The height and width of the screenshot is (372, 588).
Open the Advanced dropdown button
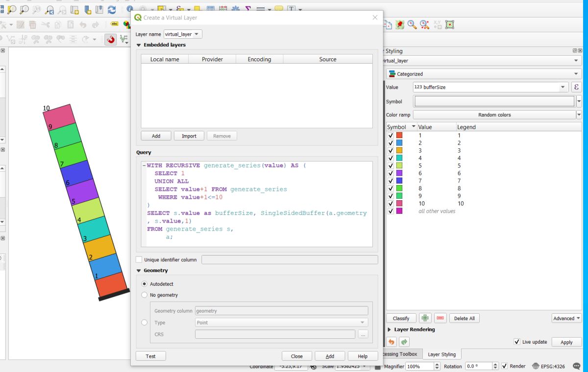pos(567,318)
